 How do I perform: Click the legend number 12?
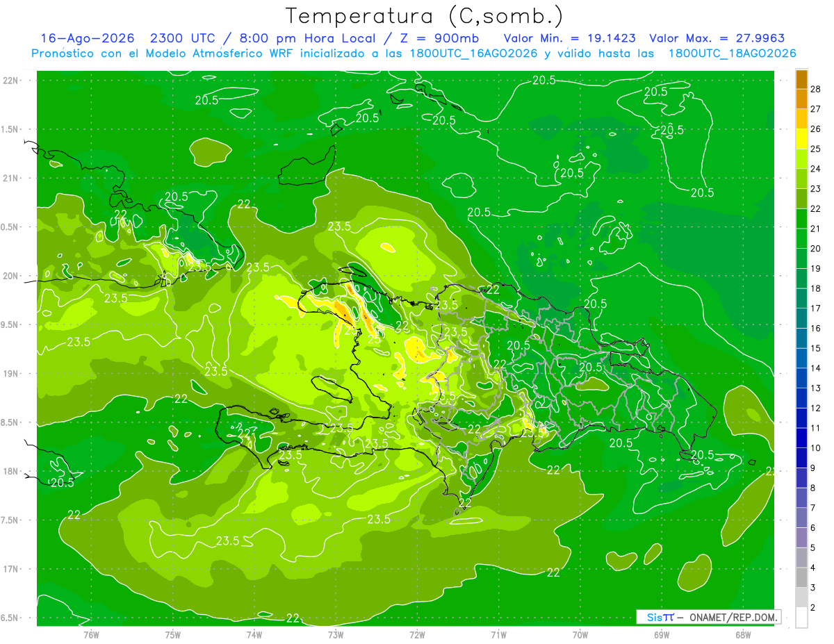[x=816, y=408]
